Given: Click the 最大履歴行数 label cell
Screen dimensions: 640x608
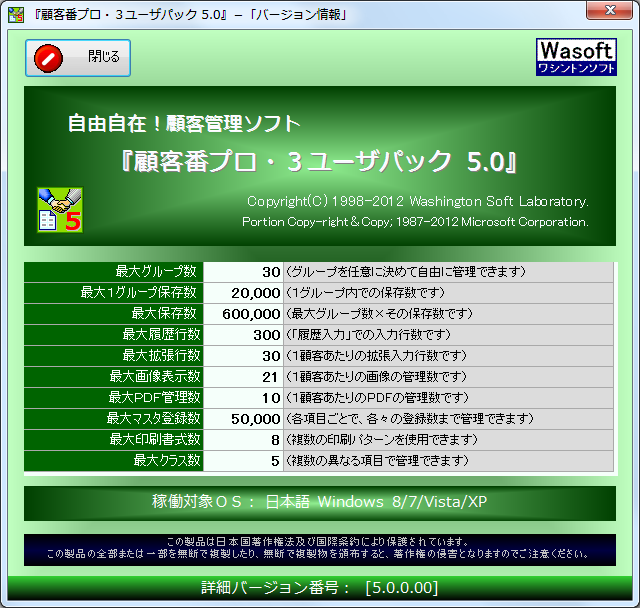Looking at the screenshot, I should point(113,334).
